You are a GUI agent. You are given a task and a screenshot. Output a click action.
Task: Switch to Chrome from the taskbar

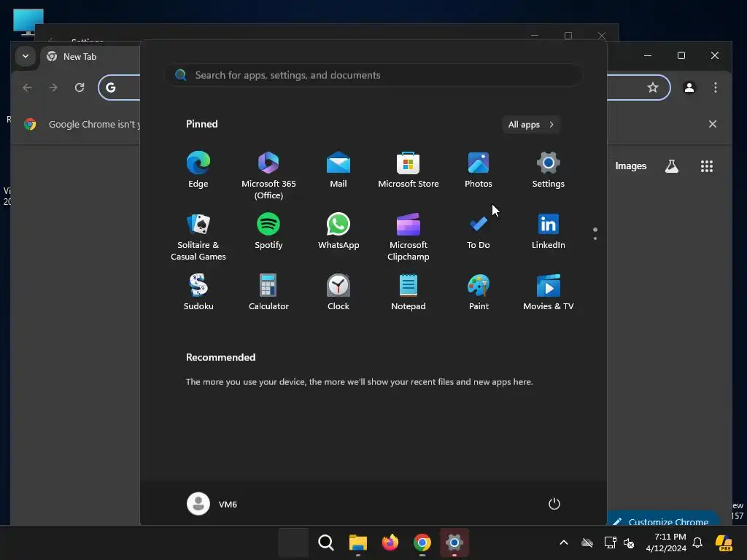click(x=422, y=542)
